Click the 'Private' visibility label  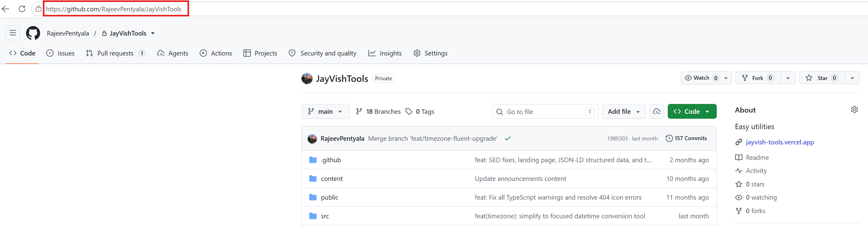click(x=383, y=78)
